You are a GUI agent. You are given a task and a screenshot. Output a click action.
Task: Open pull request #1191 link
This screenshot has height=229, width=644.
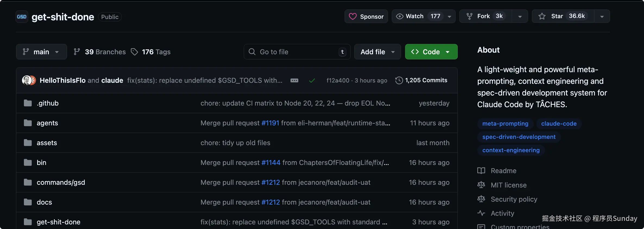coord(270,123)
